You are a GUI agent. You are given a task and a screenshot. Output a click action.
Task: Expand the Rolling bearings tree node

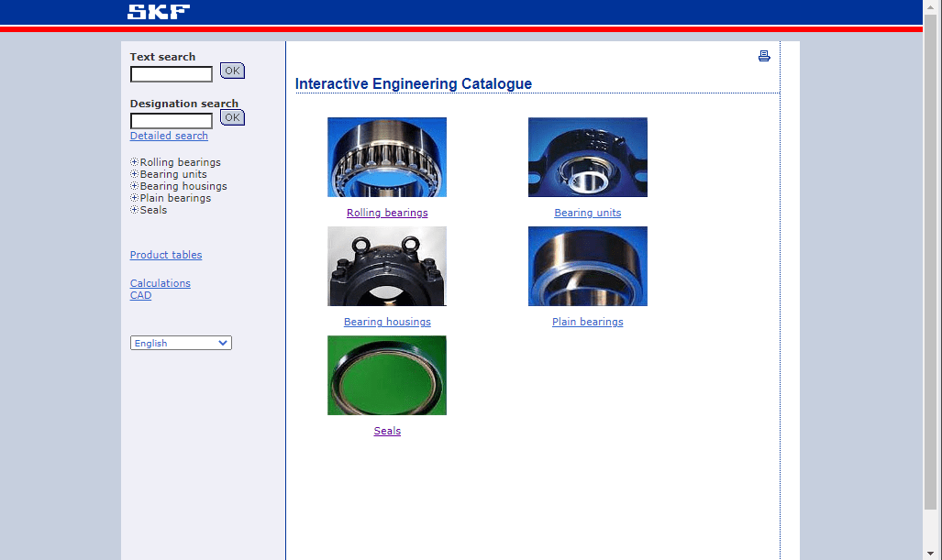[x=135, y=162]
